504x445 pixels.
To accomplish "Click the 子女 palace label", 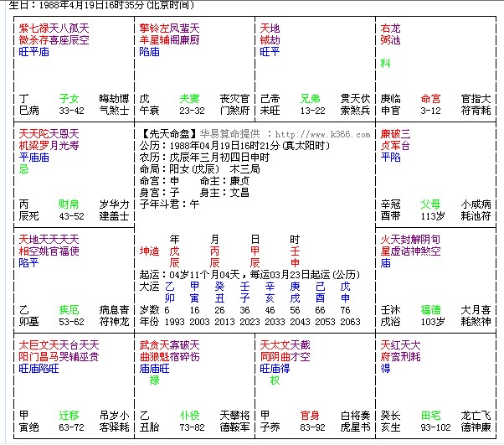I will tap(69, 99).
